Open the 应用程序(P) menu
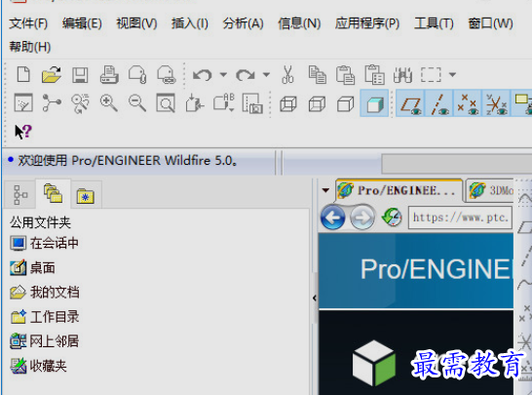The image size is (532, 395). [367, 23]
